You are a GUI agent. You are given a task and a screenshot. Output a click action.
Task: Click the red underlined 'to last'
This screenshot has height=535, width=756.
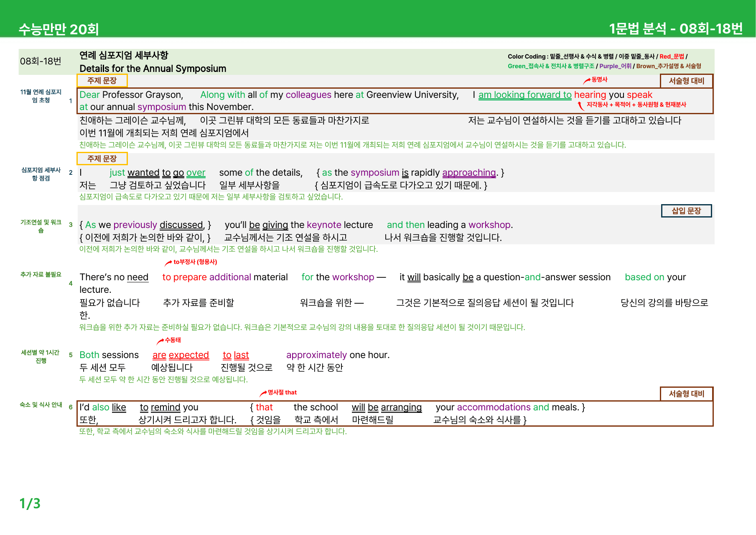[236, 355]
